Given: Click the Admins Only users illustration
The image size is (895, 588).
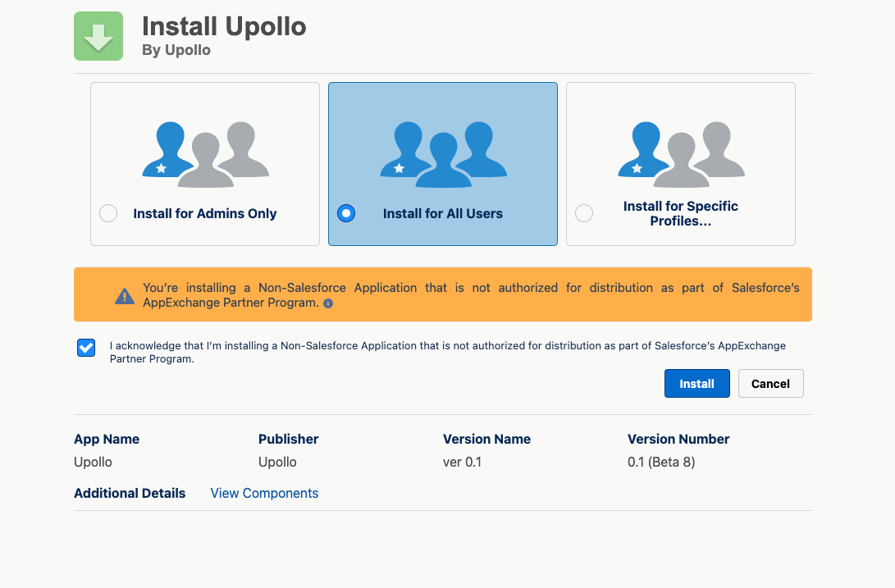Looking at the screenshot, I should click(x=205, y=154).
